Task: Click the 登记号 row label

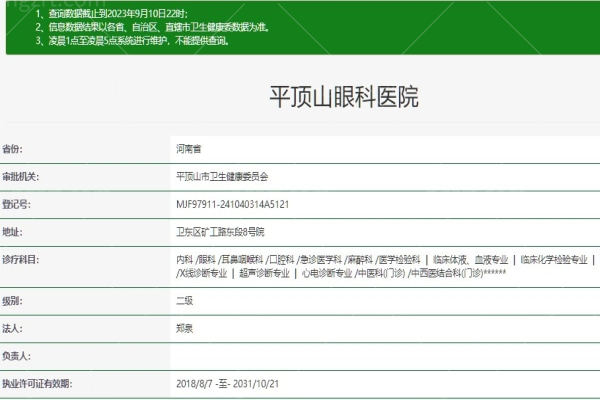Action: point(16,204)
